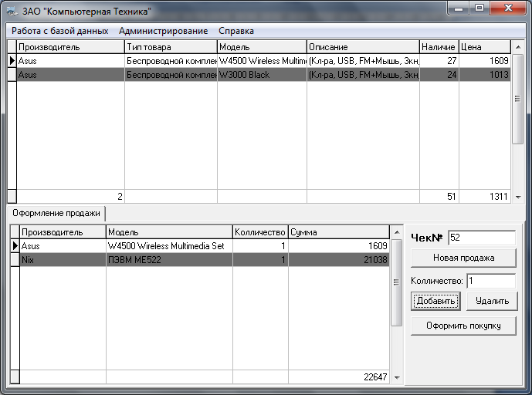
Task: Focus the 'Чек№' input field
Action: point(482,238)
